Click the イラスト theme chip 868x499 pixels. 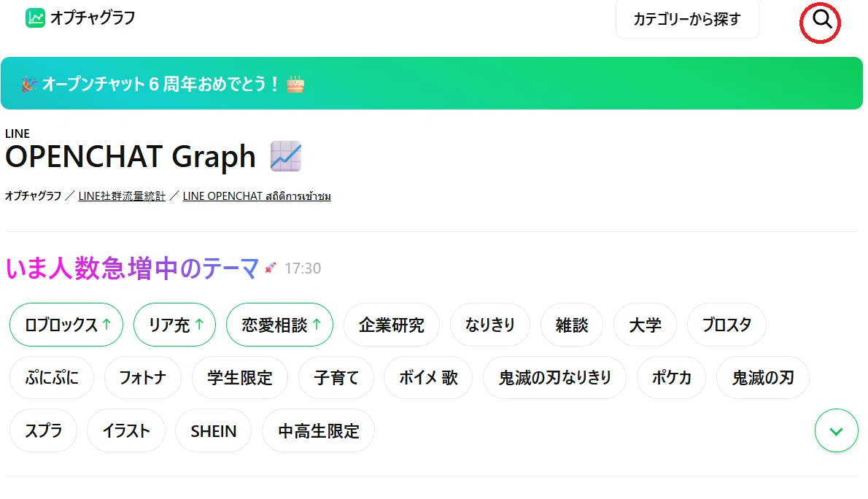[x=126, y=431]
